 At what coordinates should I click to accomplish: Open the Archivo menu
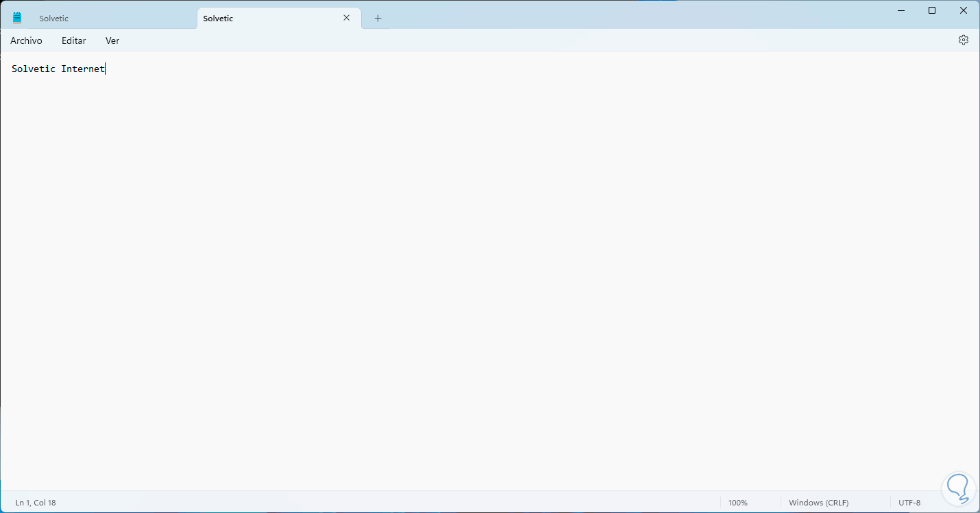click(x=26, y=40)
